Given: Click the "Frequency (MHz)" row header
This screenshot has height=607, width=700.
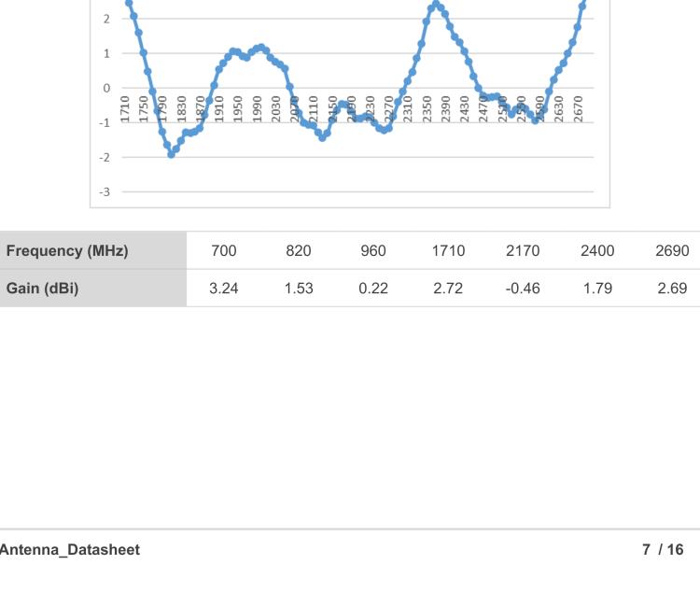Looking at the screenshot, I should click(67, 250).
